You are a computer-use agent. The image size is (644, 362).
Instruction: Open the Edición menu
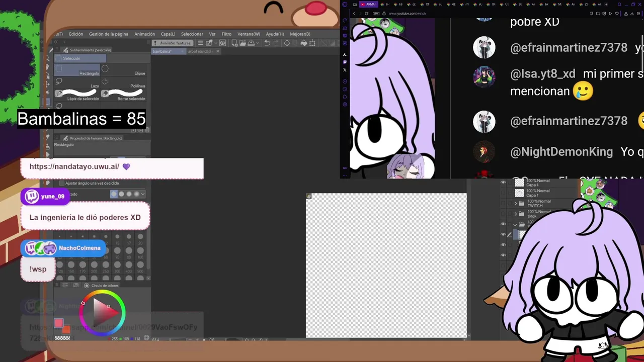click(x=76, y=34)
